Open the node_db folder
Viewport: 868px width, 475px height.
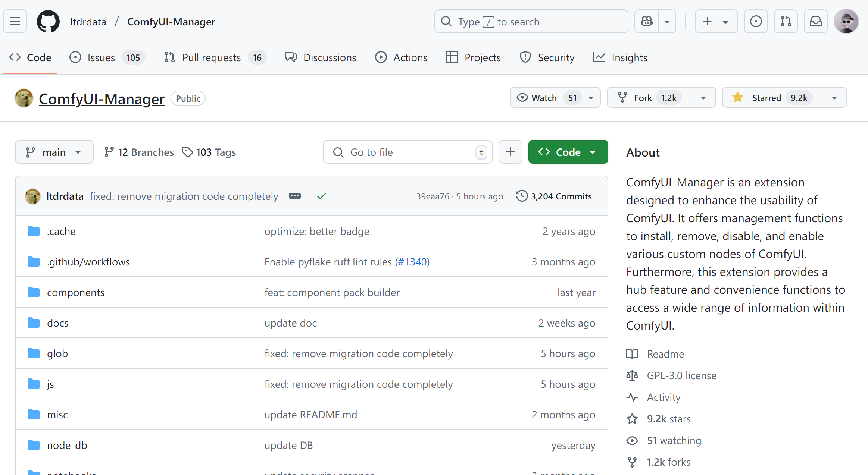(x=67, y=445)
